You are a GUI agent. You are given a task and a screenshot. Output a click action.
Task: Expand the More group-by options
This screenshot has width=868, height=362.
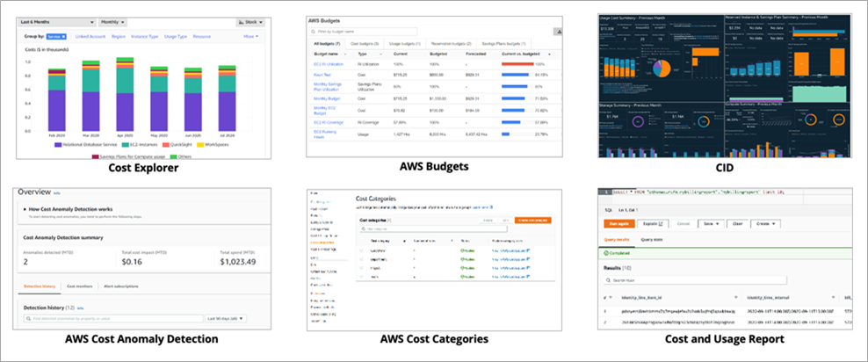250,37
